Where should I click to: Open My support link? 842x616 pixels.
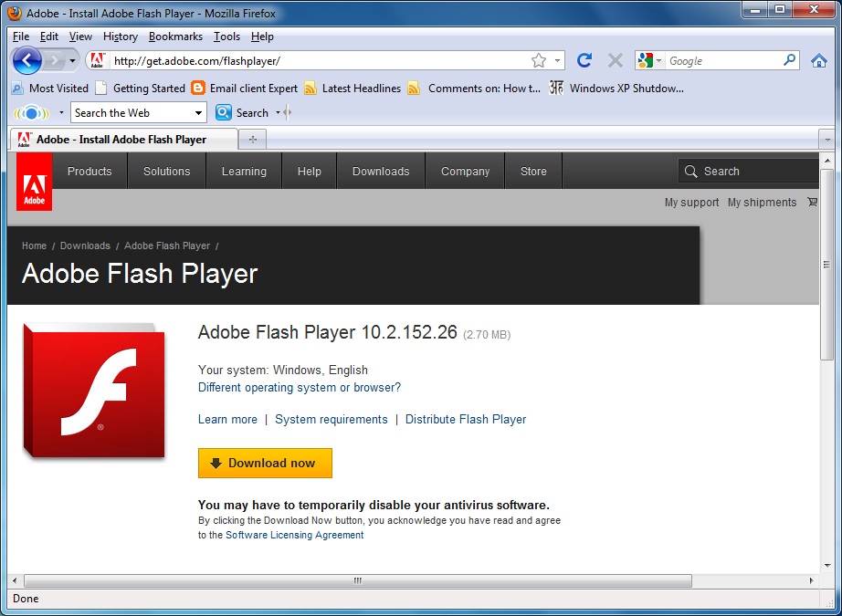tap(691, 203)
